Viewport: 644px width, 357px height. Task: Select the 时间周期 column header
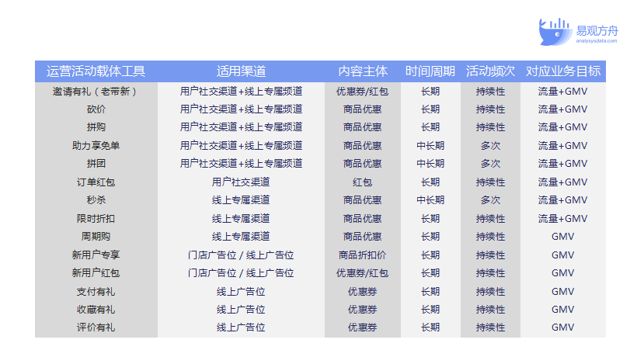click(430, 71)
